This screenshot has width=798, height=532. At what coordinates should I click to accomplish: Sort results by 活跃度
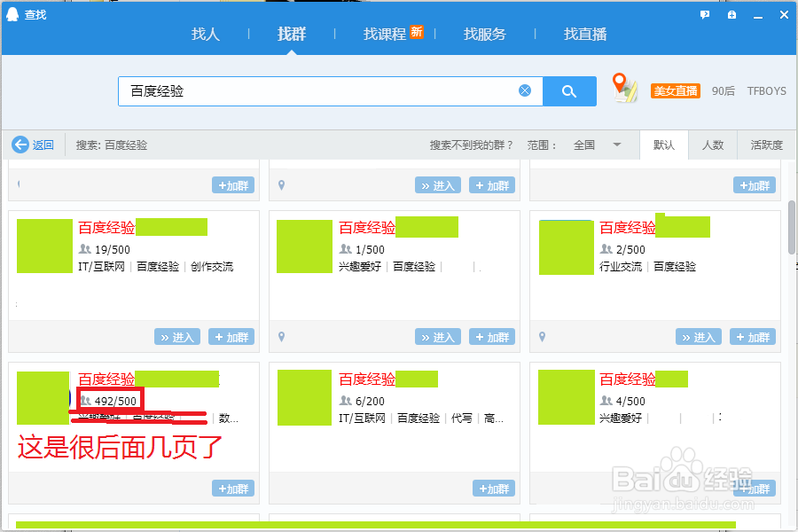[766, 145]
